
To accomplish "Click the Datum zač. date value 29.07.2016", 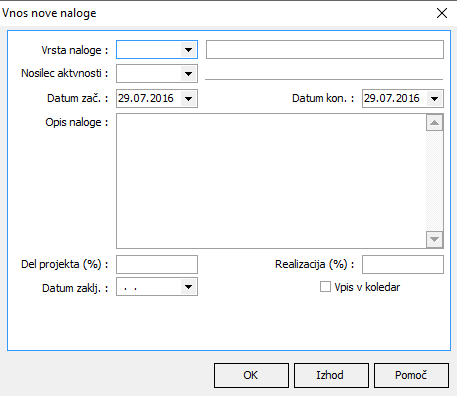I will pos(146,98).
